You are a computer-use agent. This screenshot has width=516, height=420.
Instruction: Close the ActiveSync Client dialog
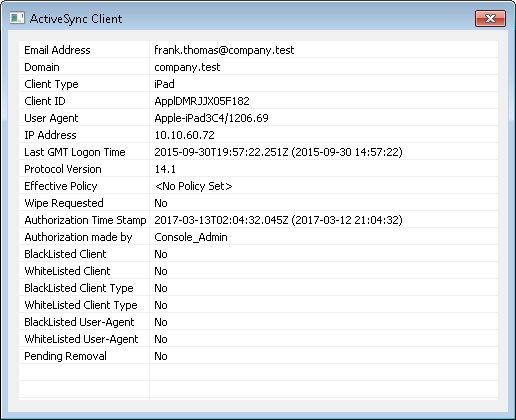pyautogui.click(x=490, y=18)
